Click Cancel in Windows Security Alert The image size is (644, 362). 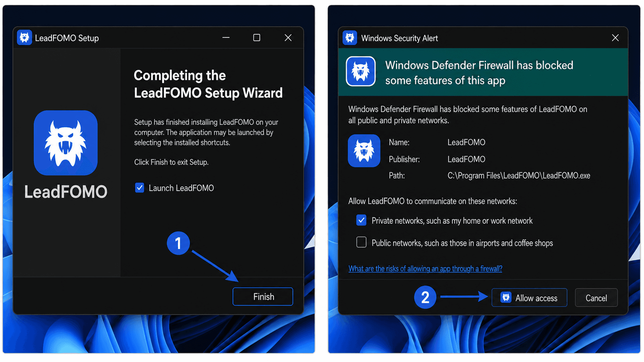pos(596,298)
